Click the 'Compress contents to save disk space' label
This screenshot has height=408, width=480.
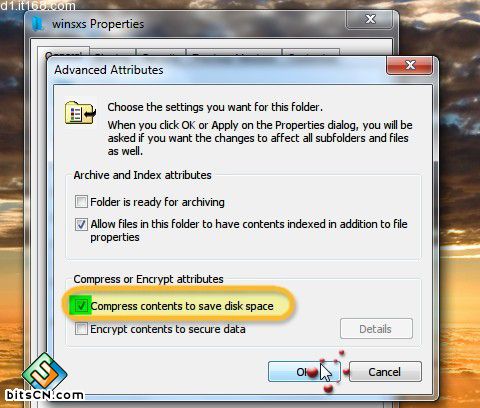182,306
